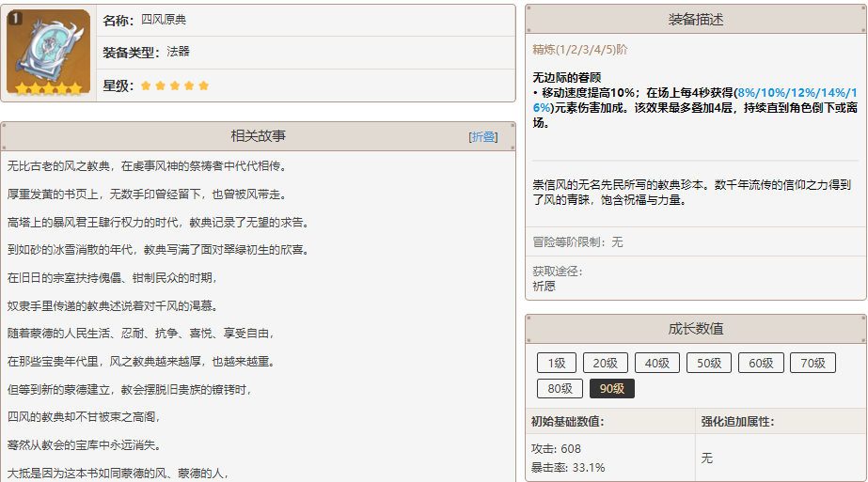
Task: Click the story line starting 随着蒙德的人民生活
Action: [x=141, y=334]
